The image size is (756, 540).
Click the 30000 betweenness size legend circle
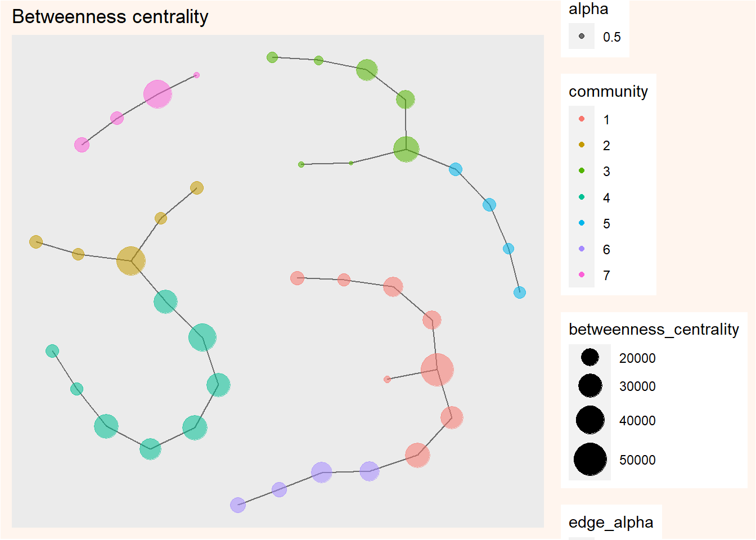pos(590,386)
